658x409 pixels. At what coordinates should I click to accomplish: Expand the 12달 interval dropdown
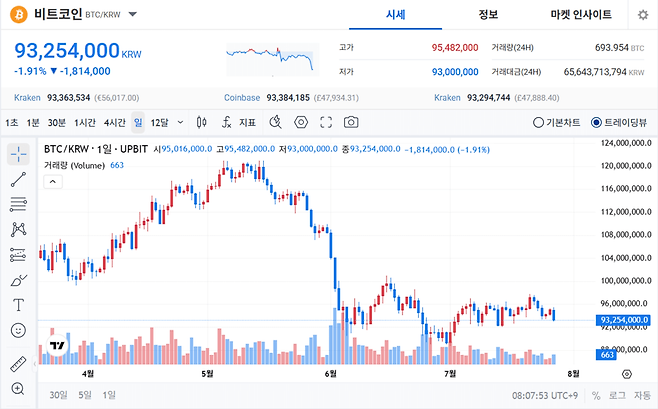point(180,122)
